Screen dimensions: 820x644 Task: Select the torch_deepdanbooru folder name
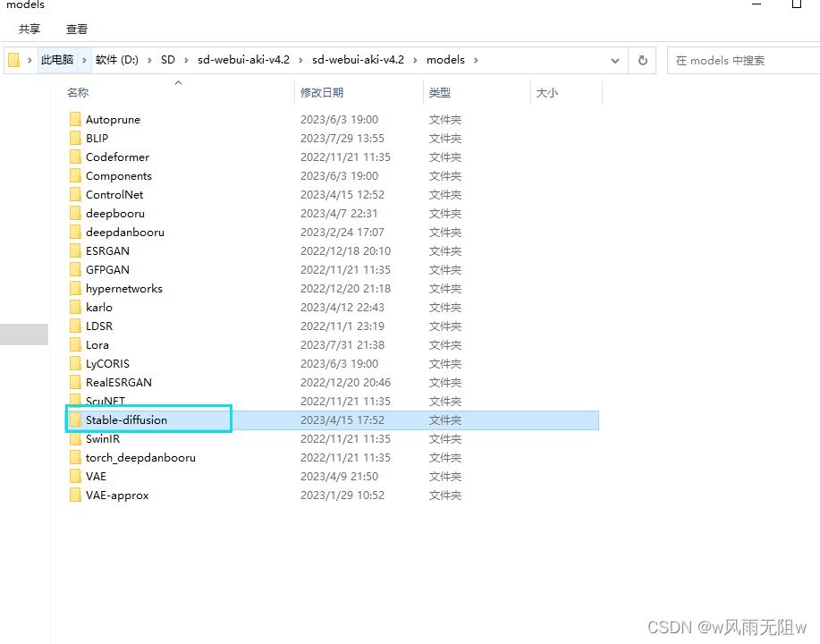pos(140,458)
